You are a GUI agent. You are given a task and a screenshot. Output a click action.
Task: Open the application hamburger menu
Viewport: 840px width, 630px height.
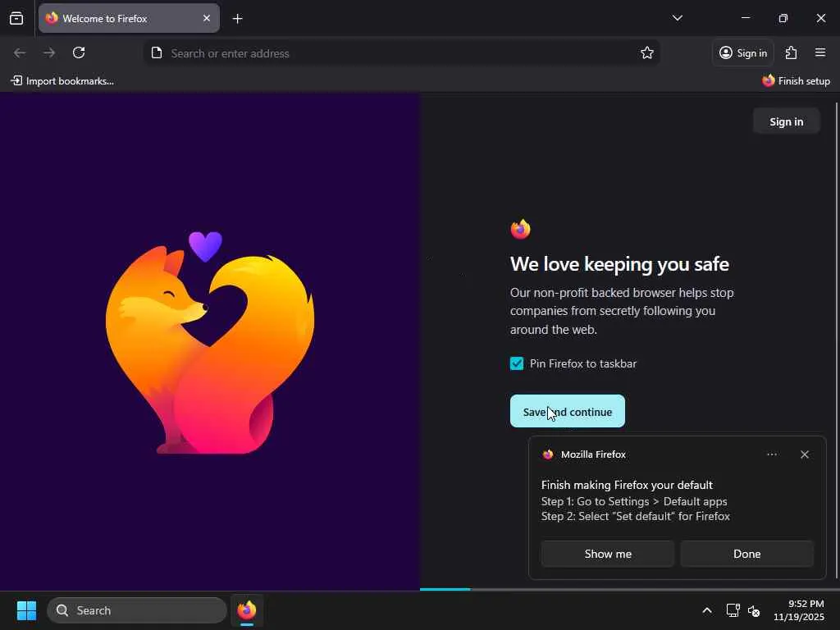(x=820, y=52)
